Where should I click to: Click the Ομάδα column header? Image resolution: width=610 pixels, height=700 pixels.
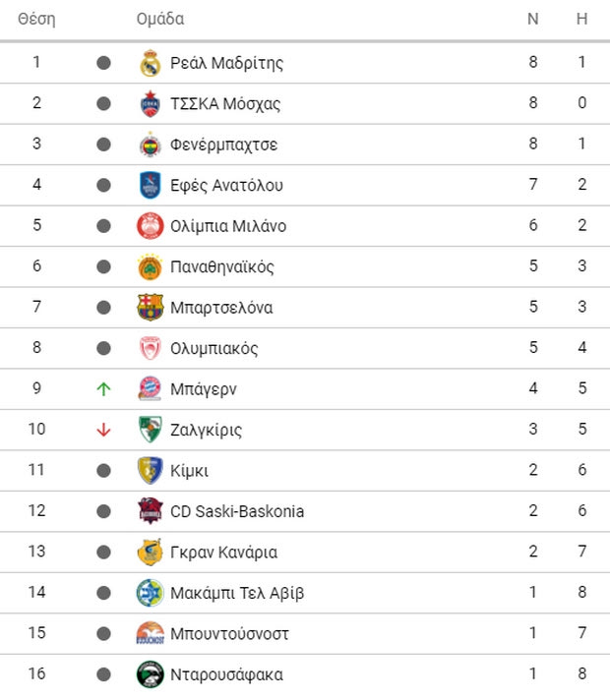(159, 19)
